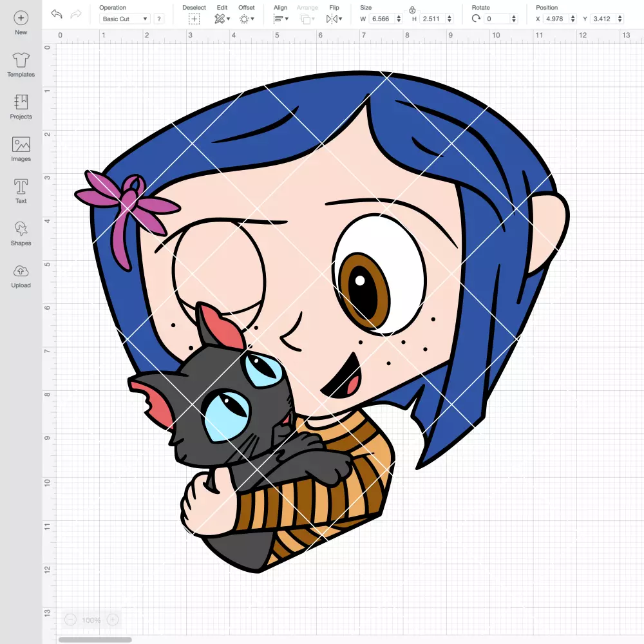Click the Deselect icon
Viewport: 644px width, 644px height.
click(x=194, y=19)
